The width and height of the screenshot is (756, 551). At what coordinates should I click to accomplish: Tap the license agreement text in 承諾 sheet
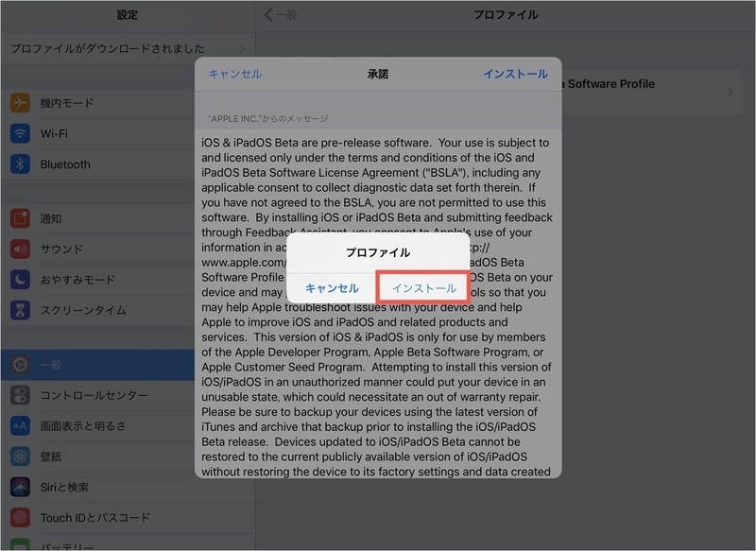pyautogui.click(x=377, y=307)
